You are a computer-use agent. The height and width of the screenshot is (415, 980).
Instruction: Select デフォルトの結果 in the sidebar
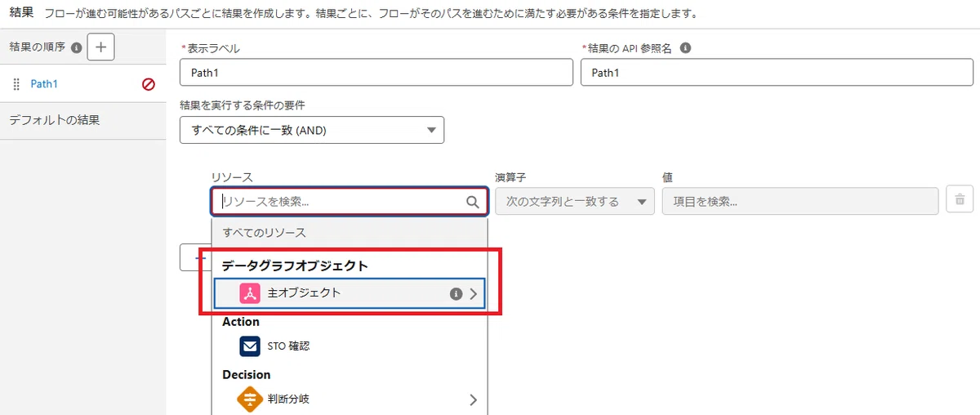click(55, 120)
